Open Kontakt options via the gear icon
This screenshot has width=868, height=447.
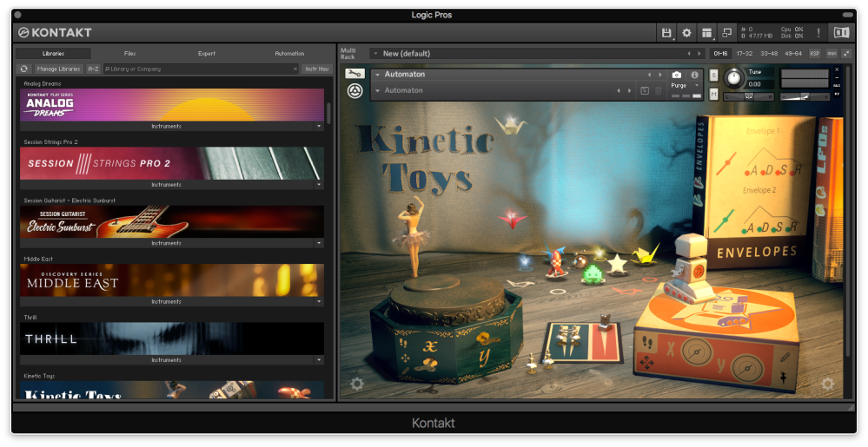(x=686, y=33)
